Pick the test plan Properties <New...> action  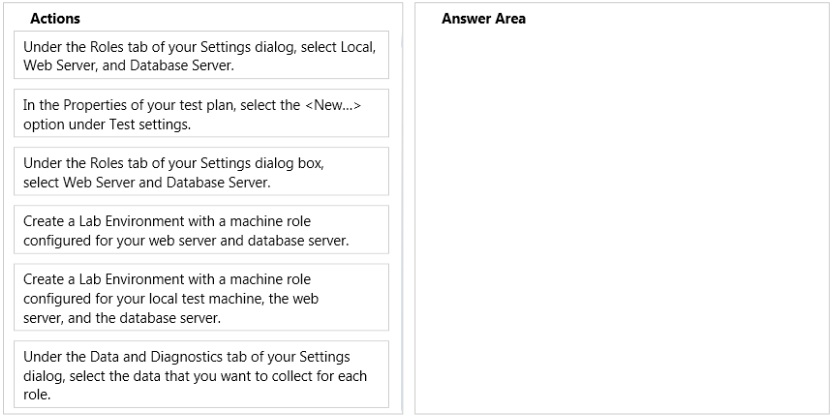tap(201, 113)
